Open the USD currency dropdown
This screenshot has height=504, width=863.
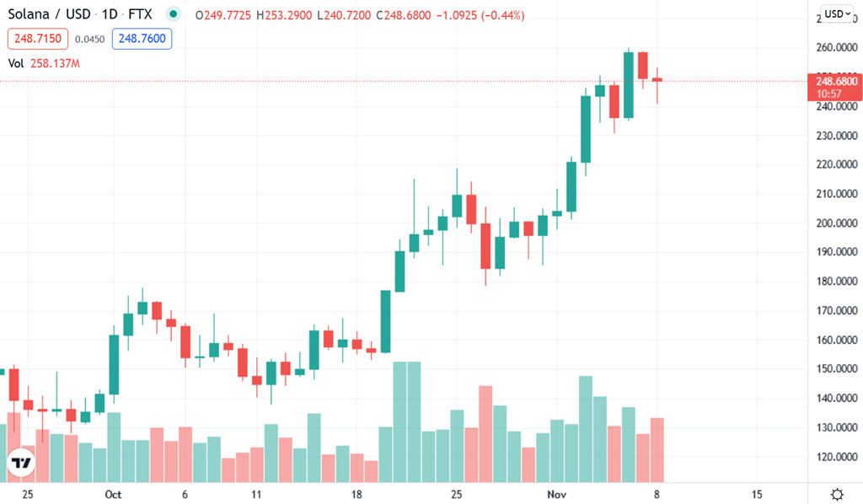point(838,13)
